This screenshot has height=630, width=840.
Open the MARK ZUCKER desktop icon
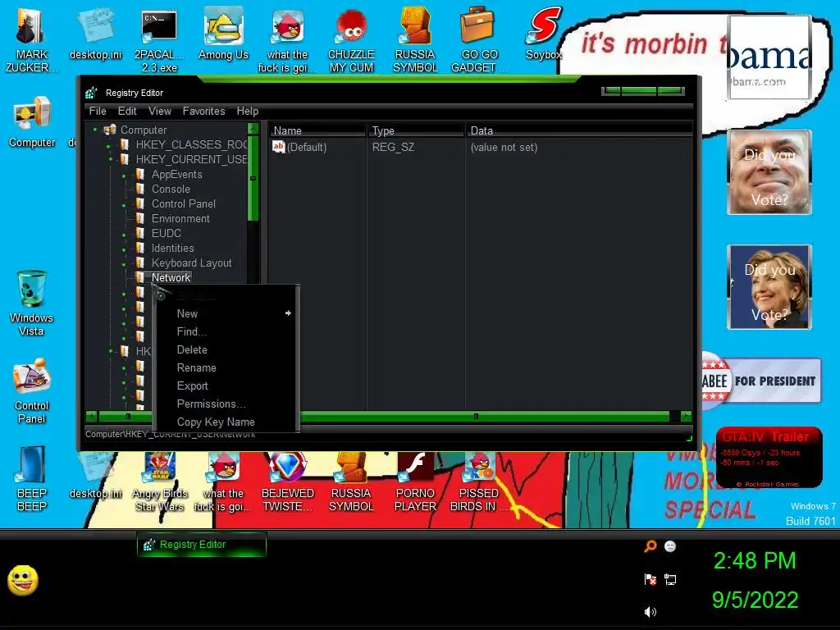pos(31,40)
